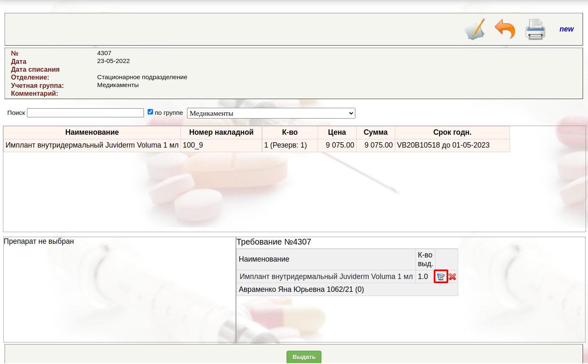
Task: Toggle the "по группе" checkbox
Action: tap(151, 112)
